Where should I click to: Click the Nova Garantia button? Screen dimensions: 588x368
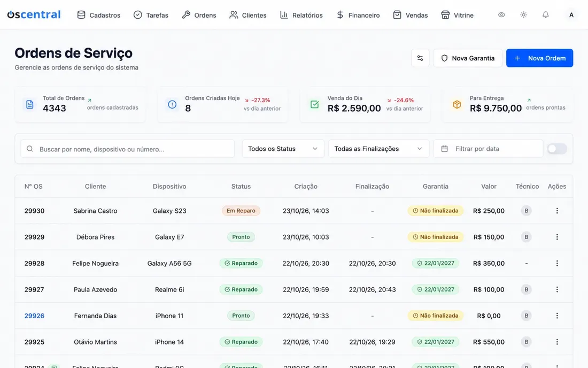click(x=468, y=58)
